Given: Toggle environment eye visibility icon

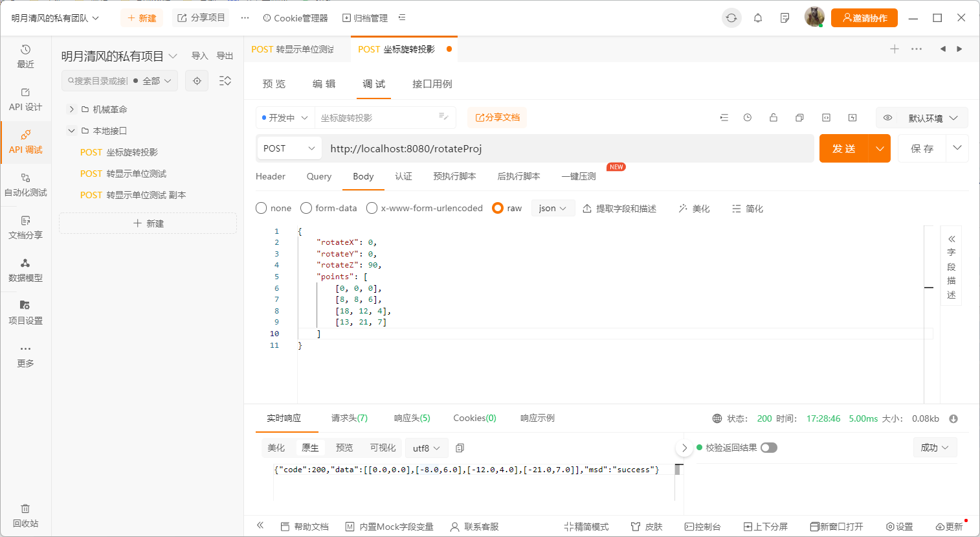Looking at the screenshot, I should [888, 118].
